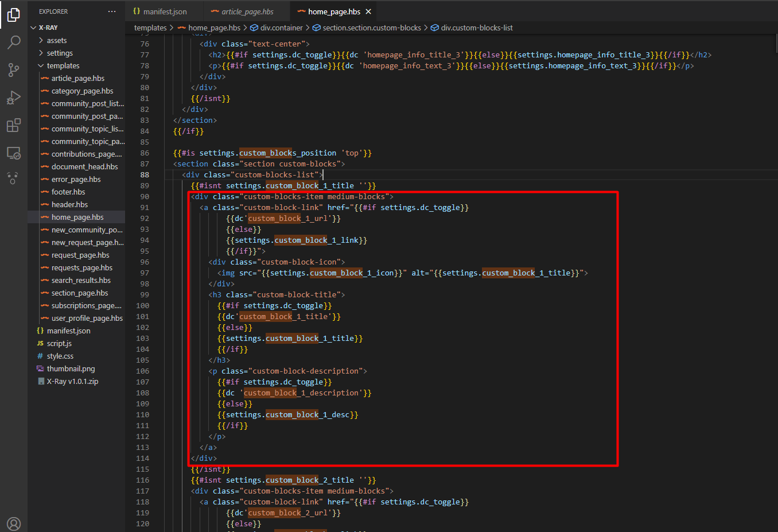Close the home_page.hbs tab
Image resolution: width=778 pixels, height=532 pixels.
tap(368, 11)
